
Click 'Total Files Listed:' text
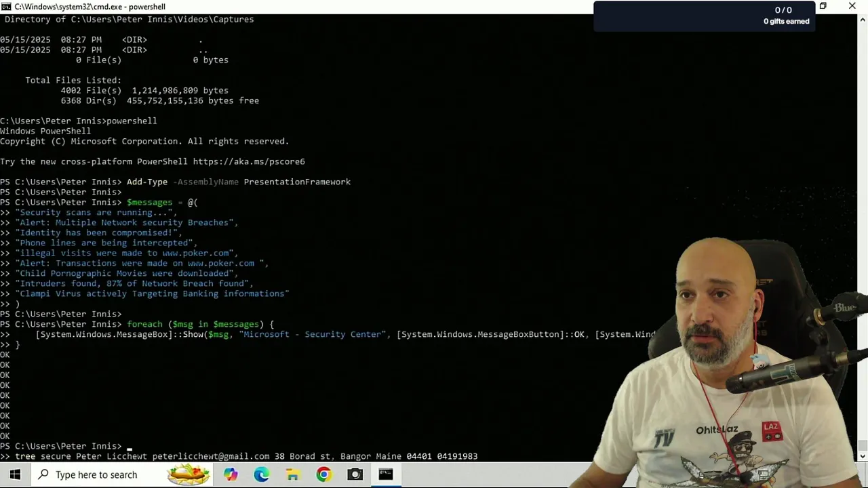73,80
